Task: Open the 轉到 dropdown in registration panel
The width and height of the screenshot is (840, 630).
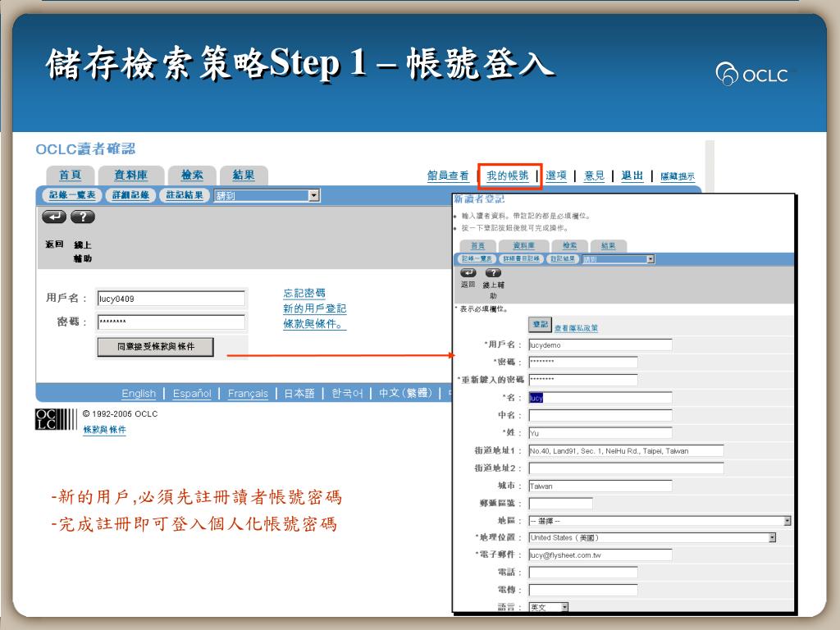Action: 619,259
